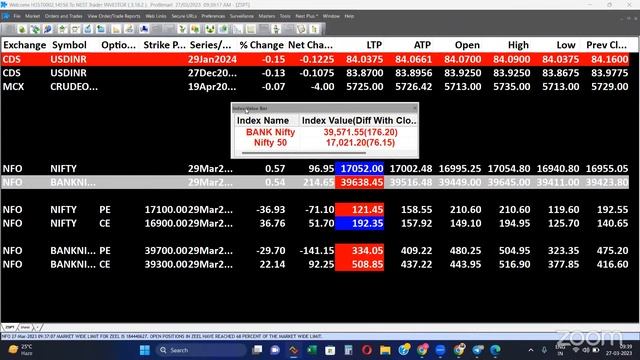
Task: Open the Masters menu
Action: tap(267, 16)
